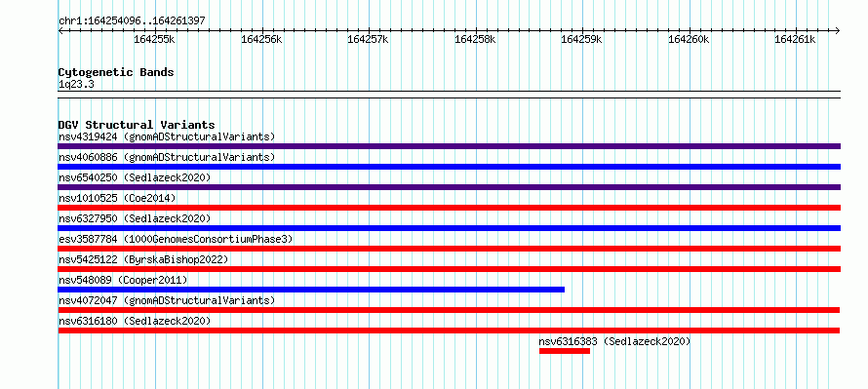This screenshot has height=389, width=868.
Task: Click the 164260k ruler mark
Action: [690, 39]
